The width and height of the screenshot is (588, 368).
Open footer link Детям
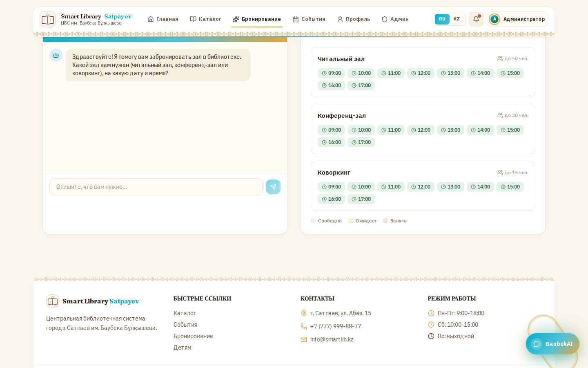tap(182, 348)
